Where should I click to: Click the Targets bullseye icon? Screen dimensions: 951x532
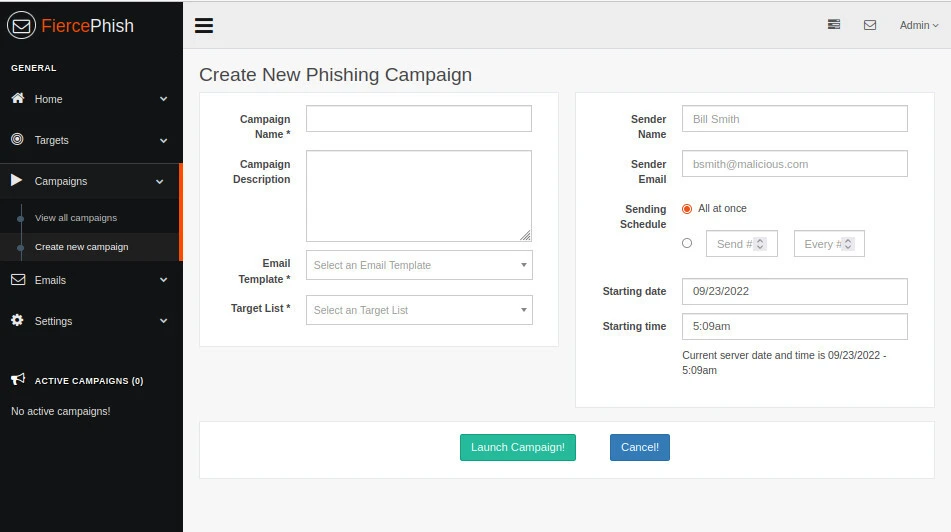17,140
